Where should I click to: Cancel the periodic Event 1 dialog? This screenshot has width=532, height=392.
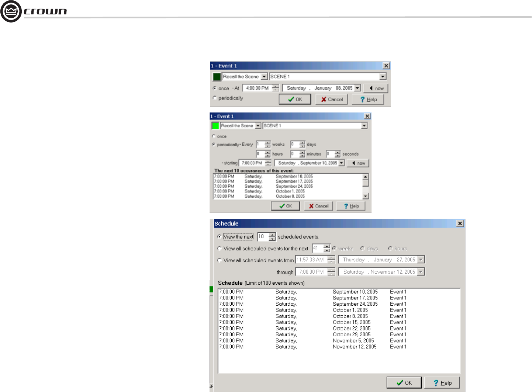click(x=318, y=206)
